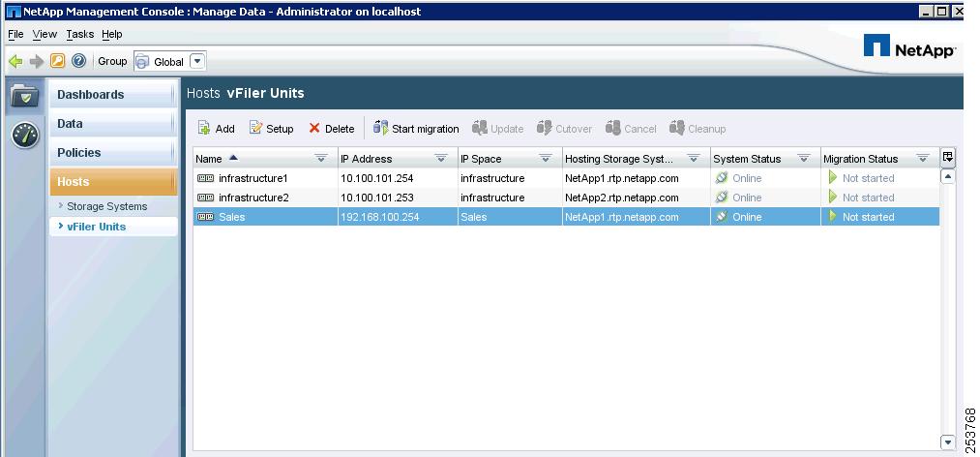The image size is (980, 457).
Task: Open the File menu
Action: [x=15, y=35]
